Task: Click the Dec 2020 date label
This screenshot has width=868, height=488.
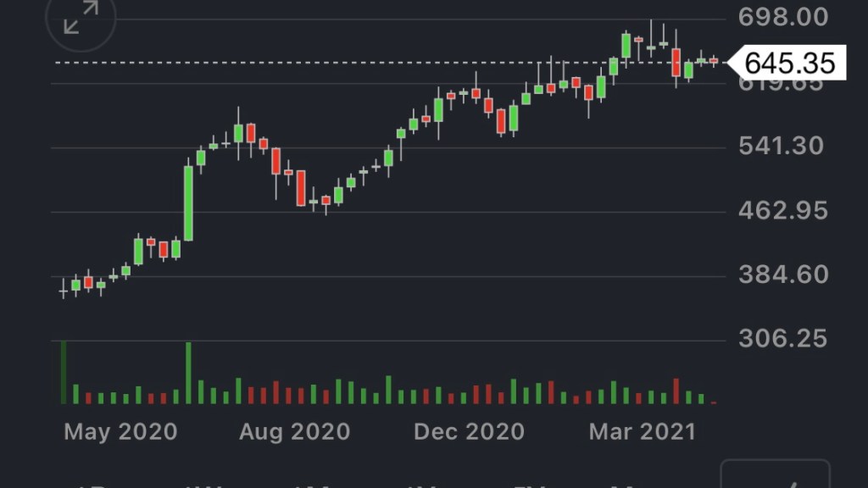Action: click(x=469, y=432)
